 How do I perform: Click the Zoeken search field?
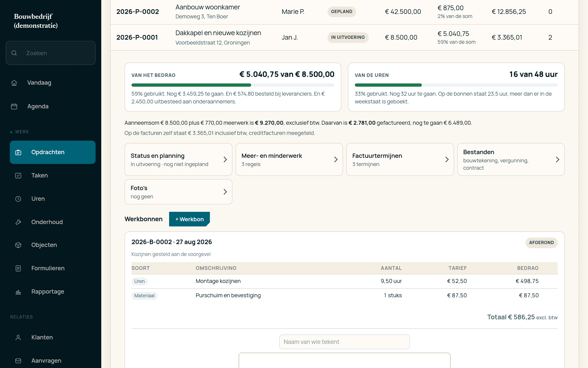point(51,53)
